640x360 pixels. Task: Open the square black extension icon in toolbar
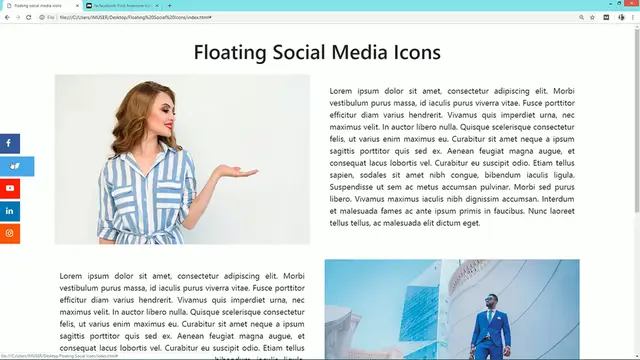(606, 17)
